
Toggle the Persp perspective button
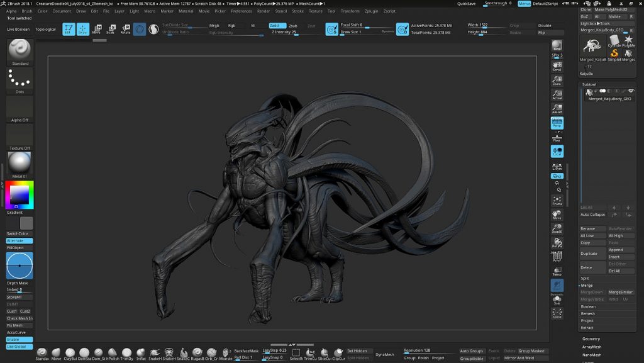[557, 123]
